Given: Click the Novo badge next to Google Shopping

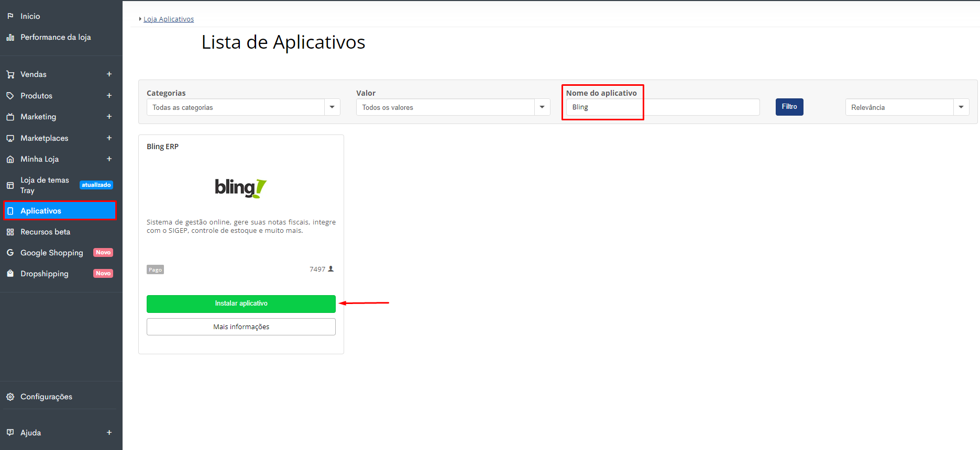Looking at the screenshot, I should 103,252.
